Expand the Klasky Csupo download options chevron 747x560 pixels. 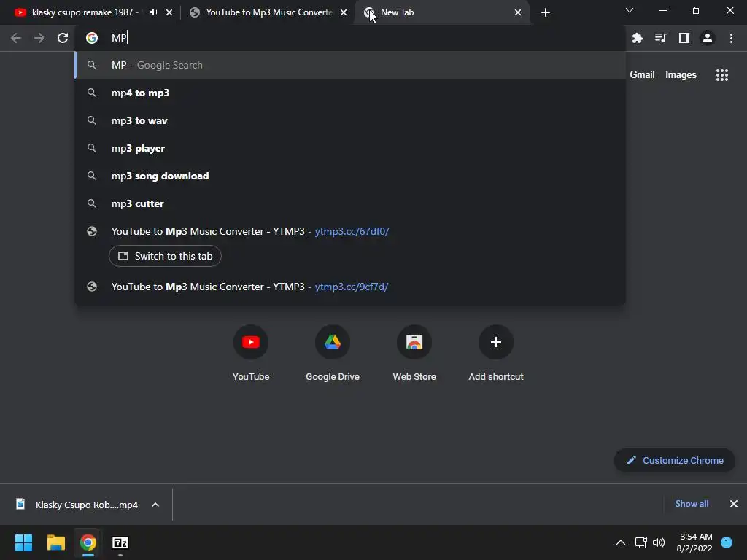point(155,505)
